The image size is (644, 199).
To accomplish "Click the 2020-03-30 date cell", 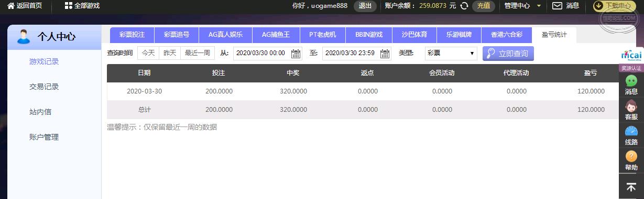I will coord(144,91).
